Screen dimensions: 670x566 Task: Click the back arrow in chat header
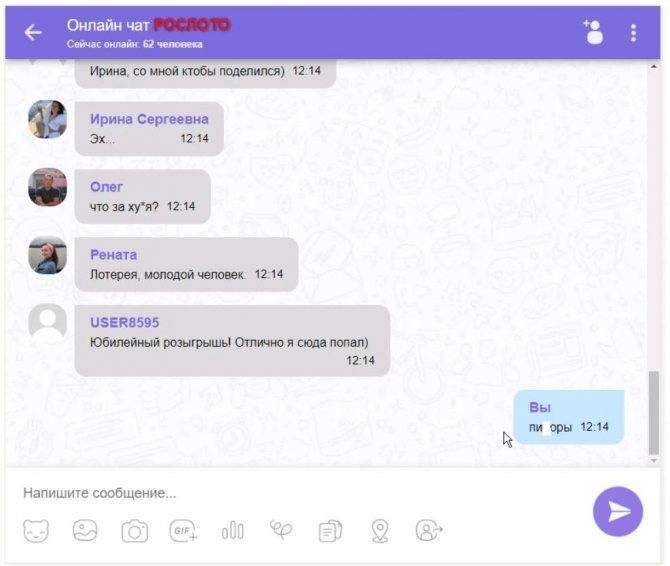(33, 32)
